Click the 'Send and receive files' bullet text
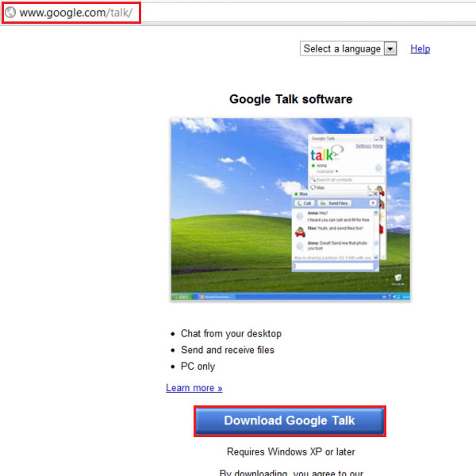This screenshot has width=476, height=476. click(x=228, y=350)
